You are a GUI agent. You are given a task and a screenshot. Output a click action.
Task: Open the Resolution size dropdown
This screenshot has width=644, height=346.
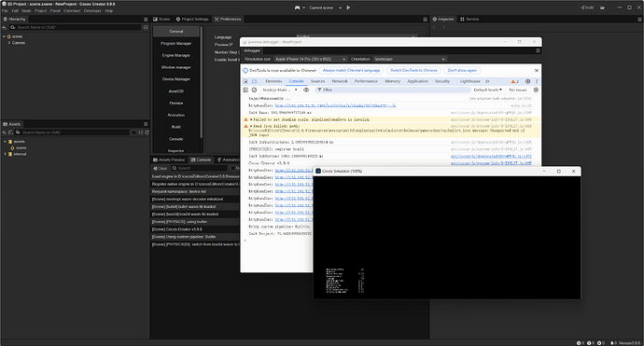(310, 59)
